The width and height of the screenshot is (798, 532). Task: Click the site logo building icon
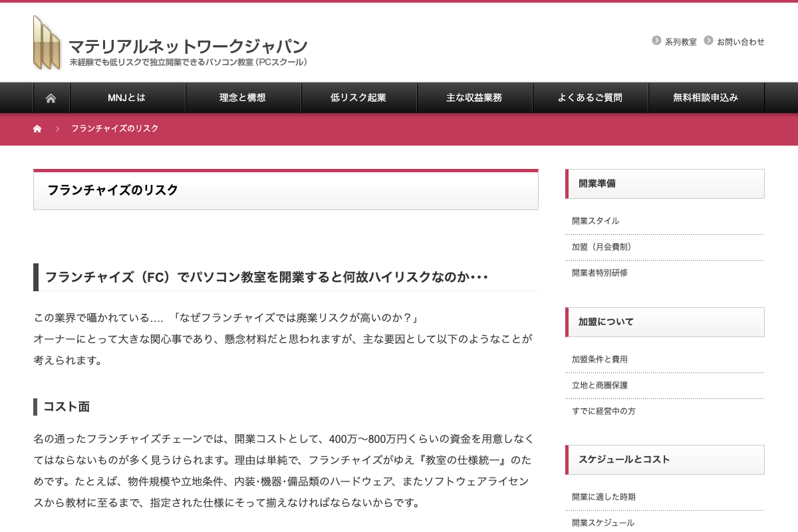click(x=47, y=43)
